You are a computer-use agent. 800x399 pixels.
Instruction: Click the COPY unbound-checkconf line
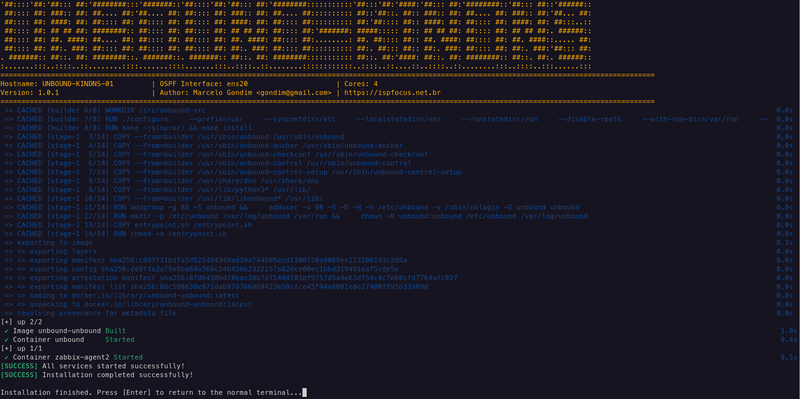(216, 154)
